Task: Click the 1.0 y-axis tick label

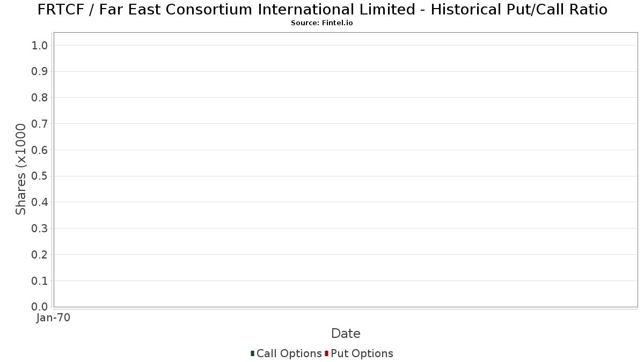Action: [40, 46]
